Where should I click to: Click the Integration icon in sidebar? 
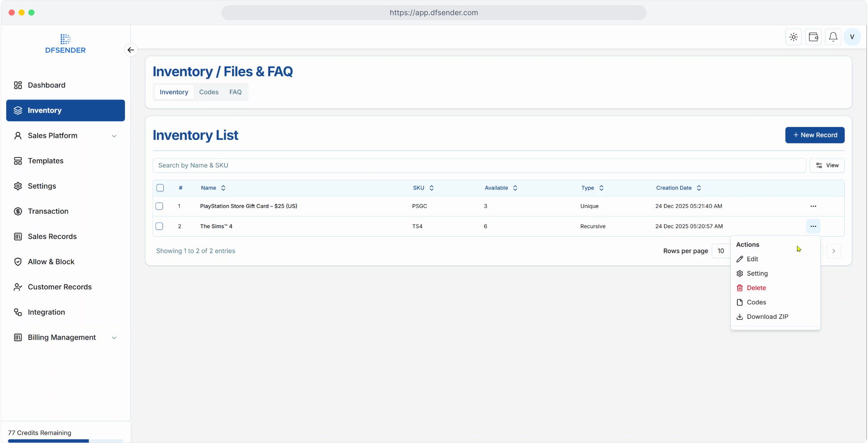coord(18,312)
